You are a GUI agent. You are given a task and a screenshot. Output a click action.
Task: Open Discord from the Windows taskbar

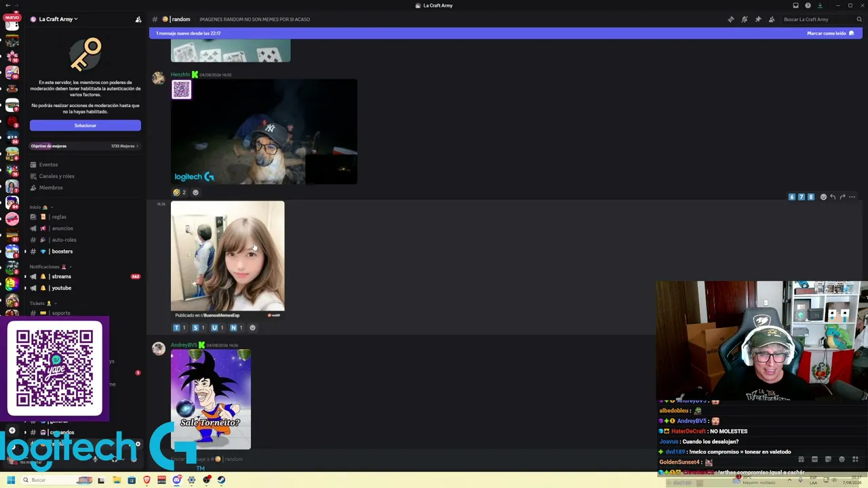176,480
